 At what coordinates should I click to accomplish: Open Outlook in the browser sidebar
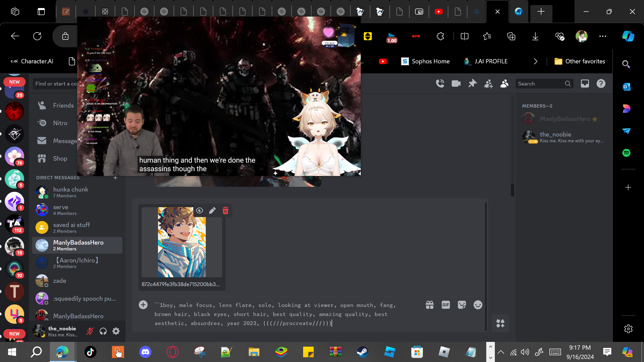(x=626, y=87)
